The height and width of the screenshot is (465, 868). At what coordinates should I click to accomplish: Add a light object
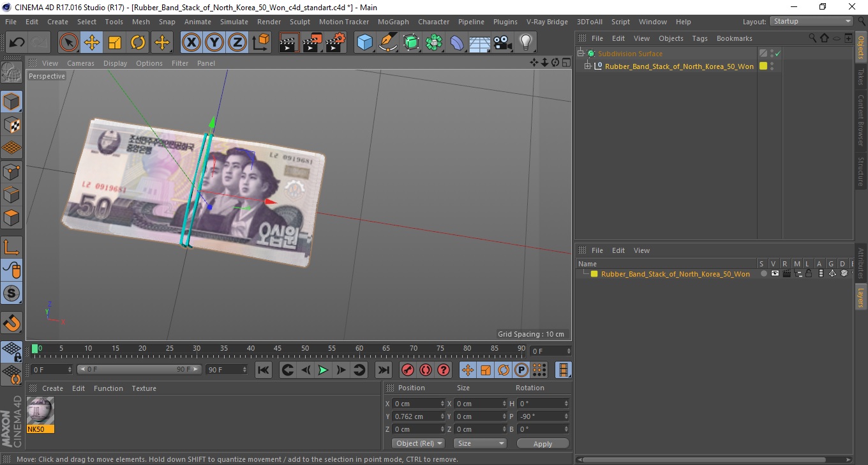[525, 43]
